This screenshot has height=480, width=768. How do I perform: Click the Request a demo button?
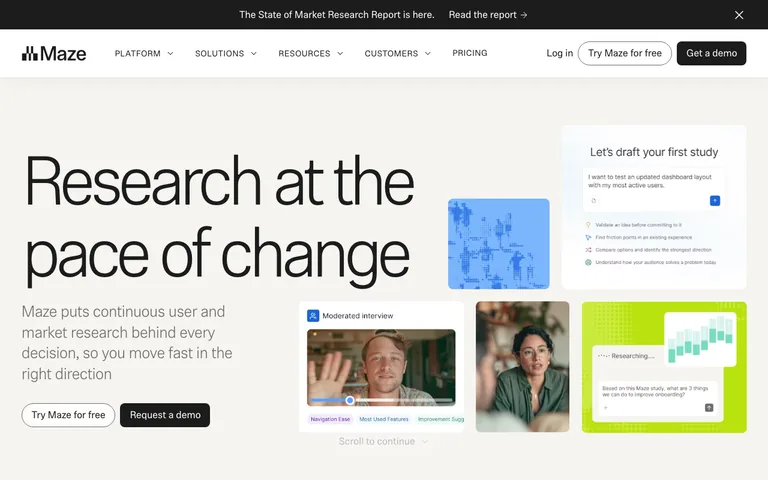pyautogui.click(x=165, y=415)
